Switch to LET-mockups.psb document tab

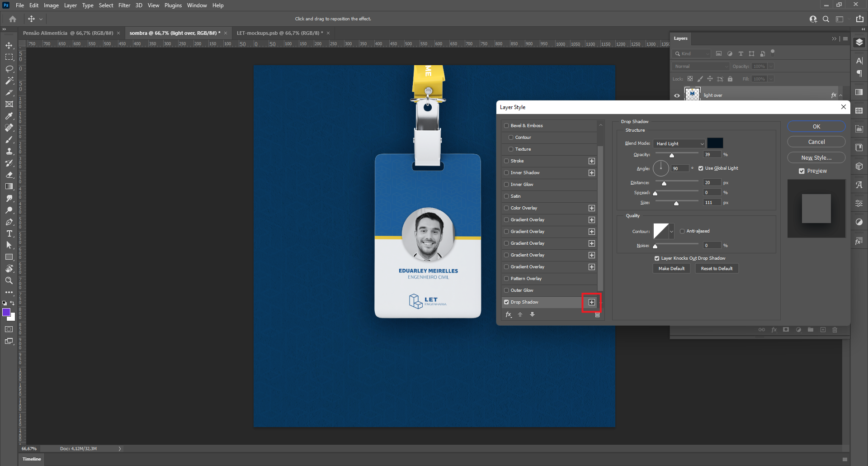(x=279, y=33)
